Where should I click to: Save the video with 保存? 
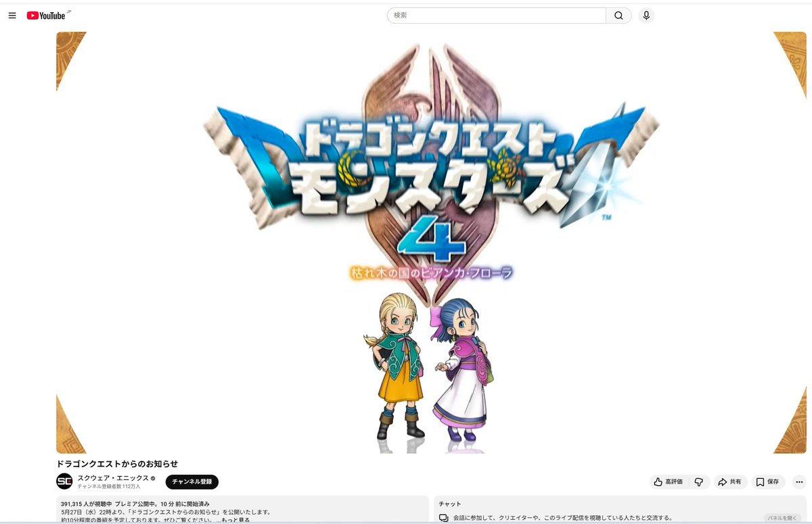click(x=768, y=482)
